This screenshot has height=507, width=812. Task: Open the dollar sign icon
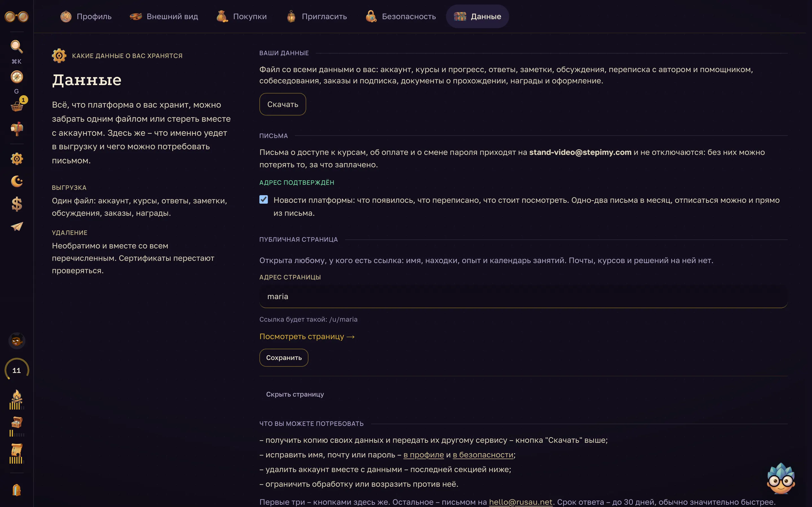pos(16,204)
